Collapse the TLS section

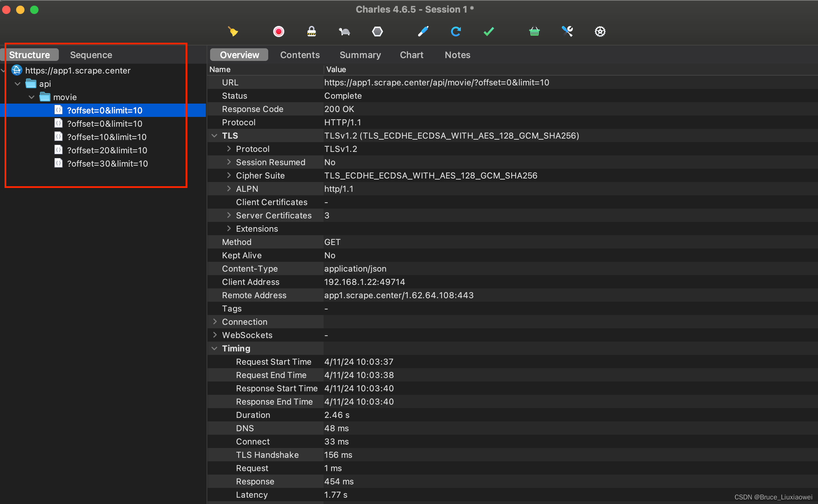click(214, 136)
